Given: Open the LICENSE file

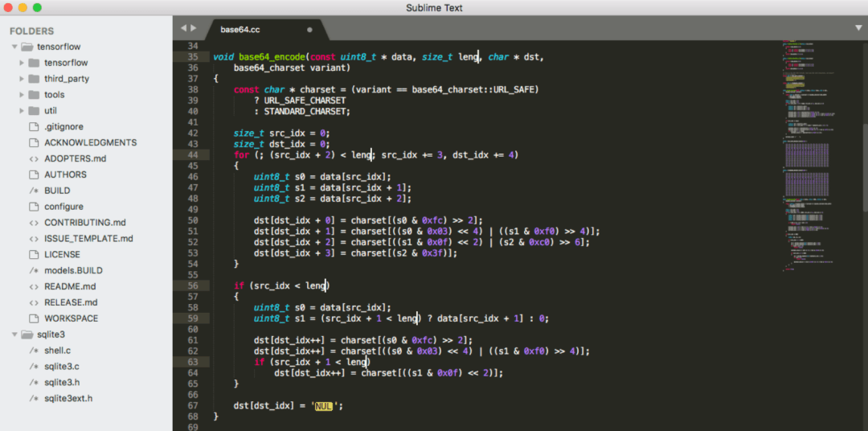Looking at the screenshot, I should point(62,254).
